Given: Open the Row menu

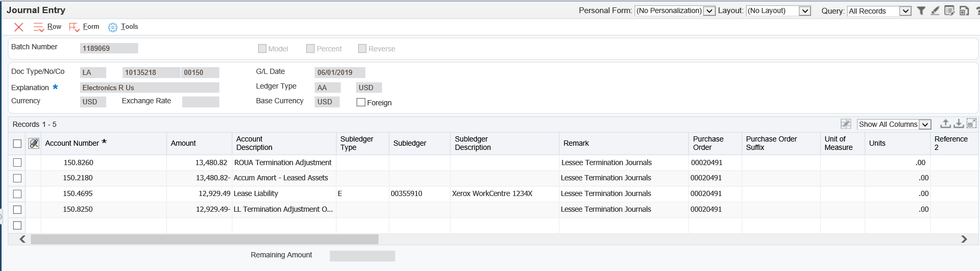Looking at the screenshot, I should pos(54,27).
